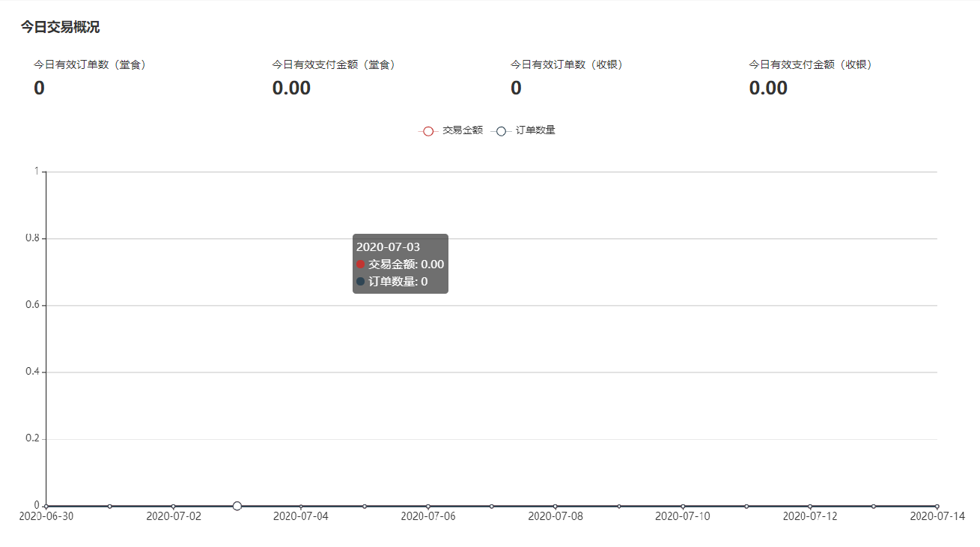
Task: Click the 0 value under 订单数（堂食）
Action: pyautogui.click(x=39, y=88)
